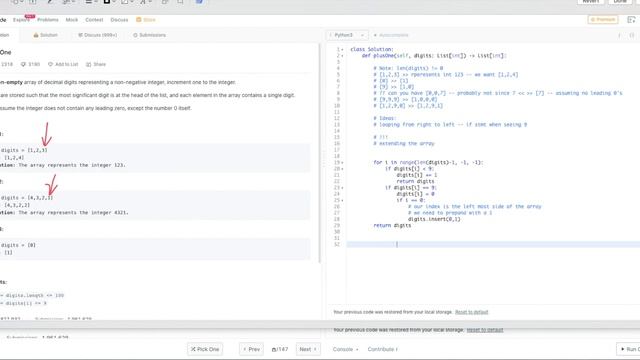Open the Store navigation item
This screenshot has width=640, height=360.
[146, 20]
